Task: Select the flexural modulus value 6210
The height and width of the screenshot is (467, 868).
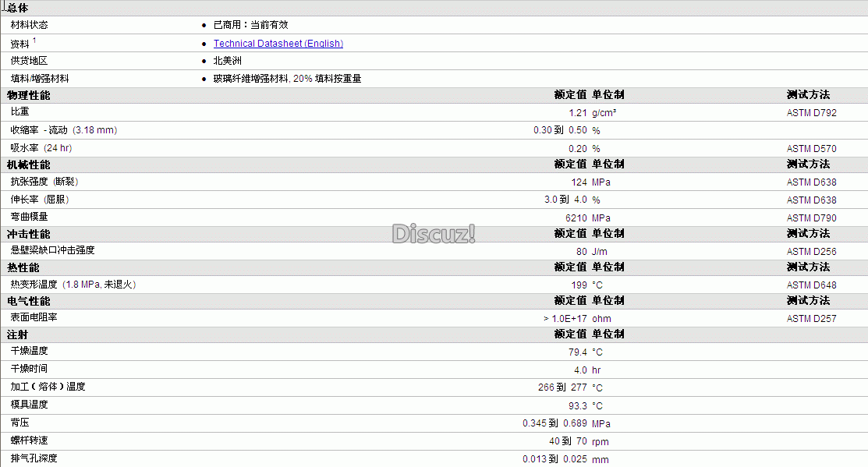Action: pos(576,218)
